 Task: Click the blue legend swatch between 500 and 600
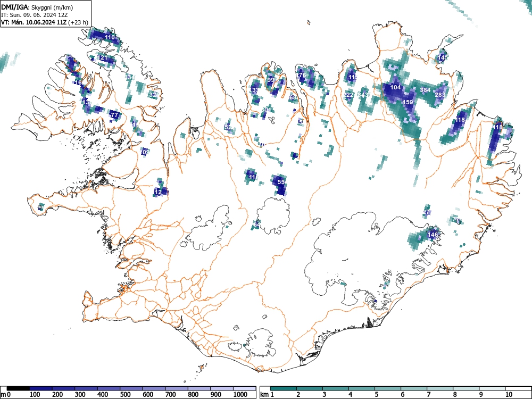click(131, 388)
